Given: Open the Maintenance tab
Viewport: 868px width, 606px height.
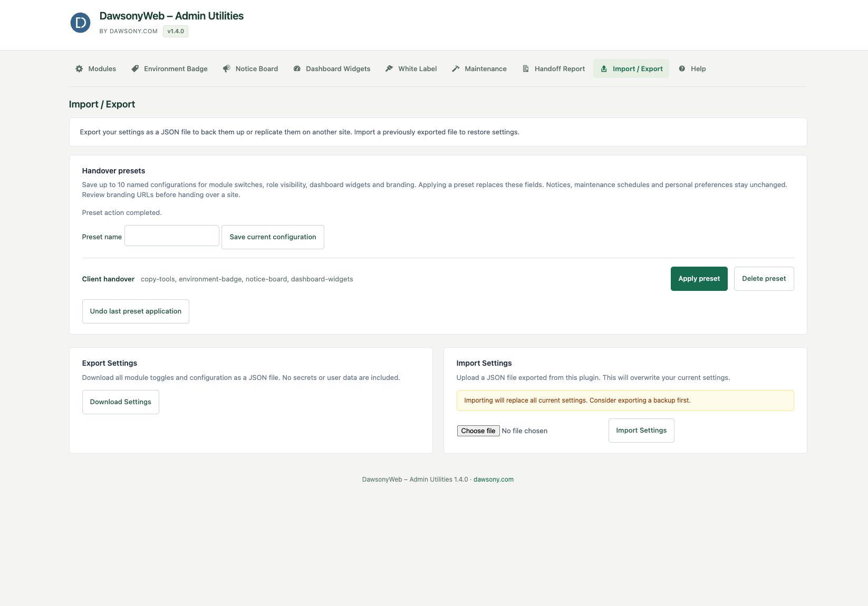Looking at the screenshot, I should [479, 69].
